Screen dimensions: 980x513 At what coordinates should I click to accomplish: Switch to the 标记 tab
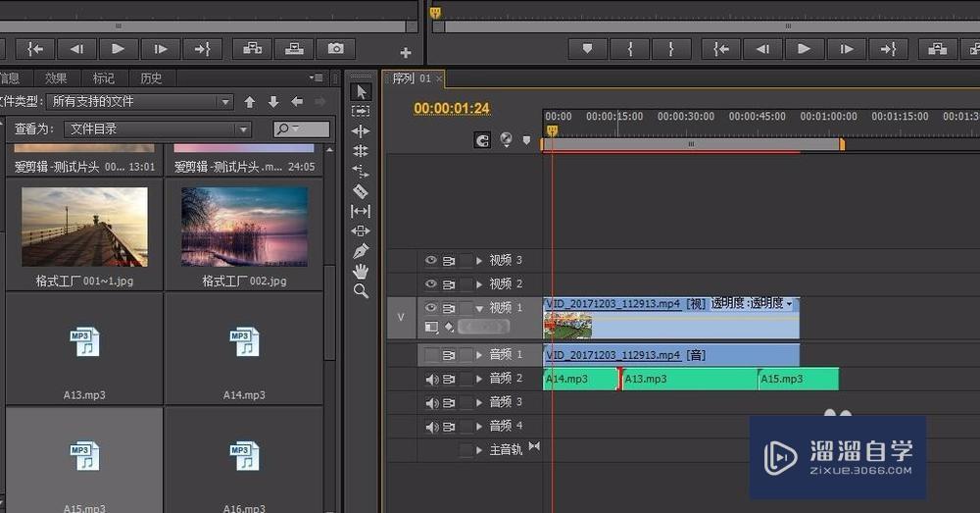(103, 78)
